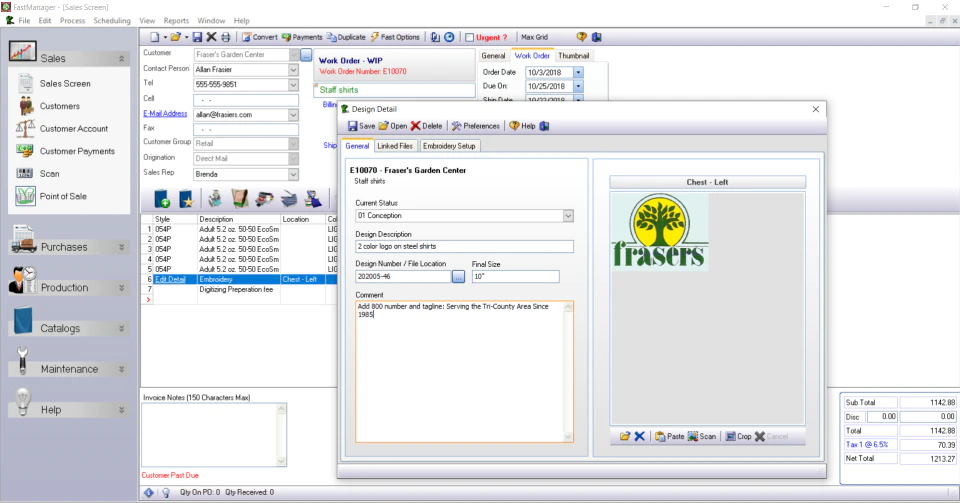Viewport: 960px width, 503px height.
Task: Open Preferences in Design Detail toolbar
Action: click(x=476, y=126)
